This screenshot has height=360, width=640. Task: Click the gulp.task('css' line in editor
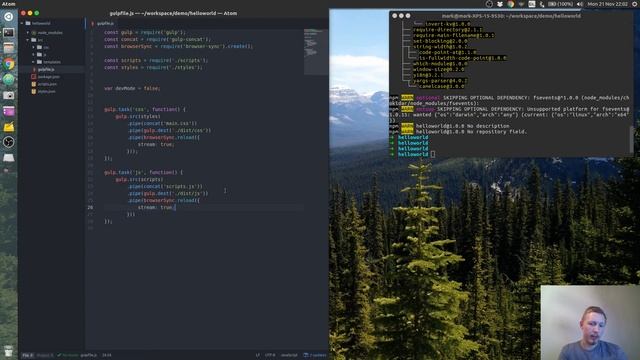pyautogui.click(x=144, y=109)
